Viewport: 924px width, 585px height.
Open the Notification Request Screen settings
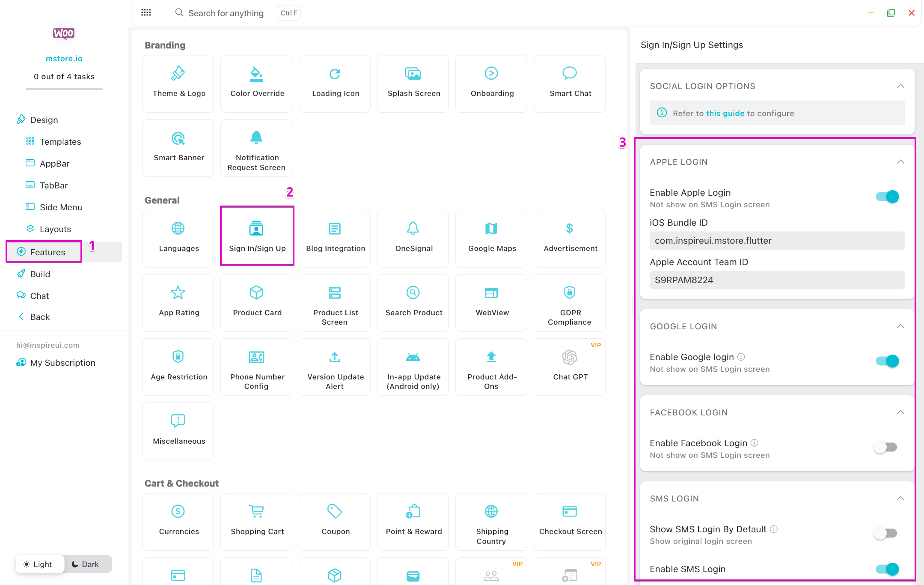click(x=257, y=149)
